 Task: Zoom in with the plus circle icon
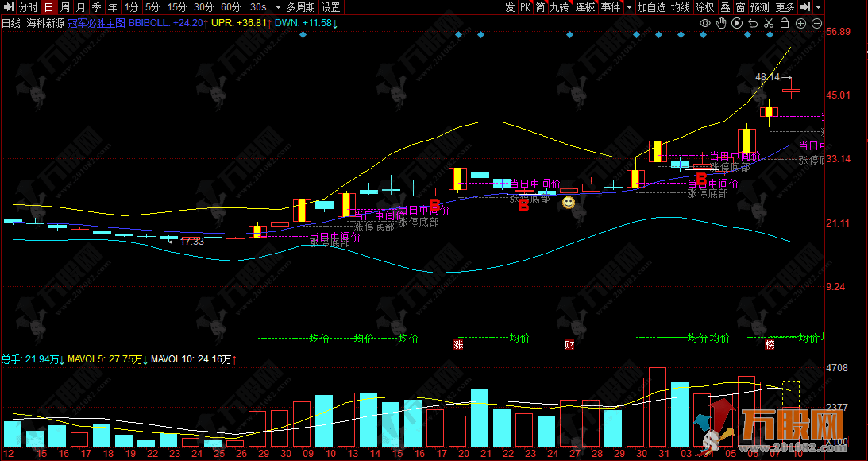[800, 24]
